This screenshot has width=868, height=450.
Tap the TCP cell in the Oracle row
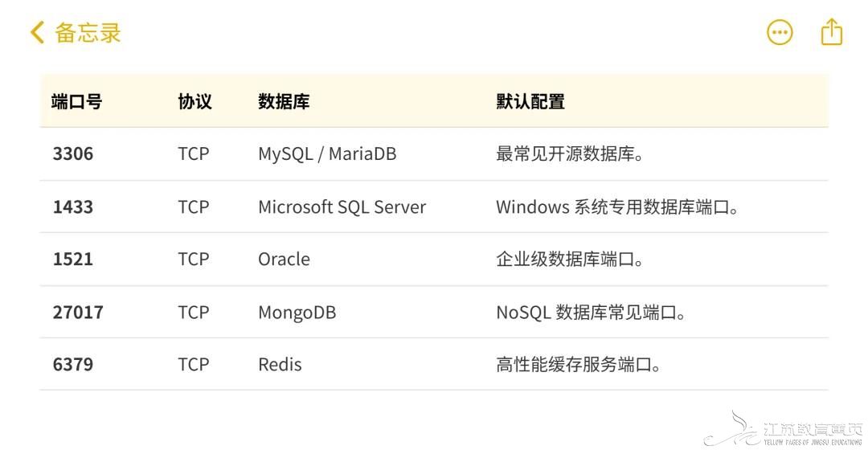click(x=194, y=260)
